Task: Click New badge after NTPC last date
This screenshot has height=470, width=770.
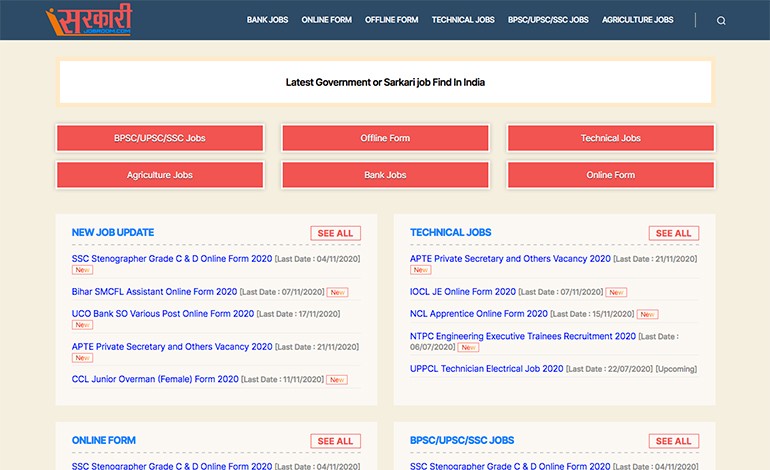Action: tap(468, 347)
